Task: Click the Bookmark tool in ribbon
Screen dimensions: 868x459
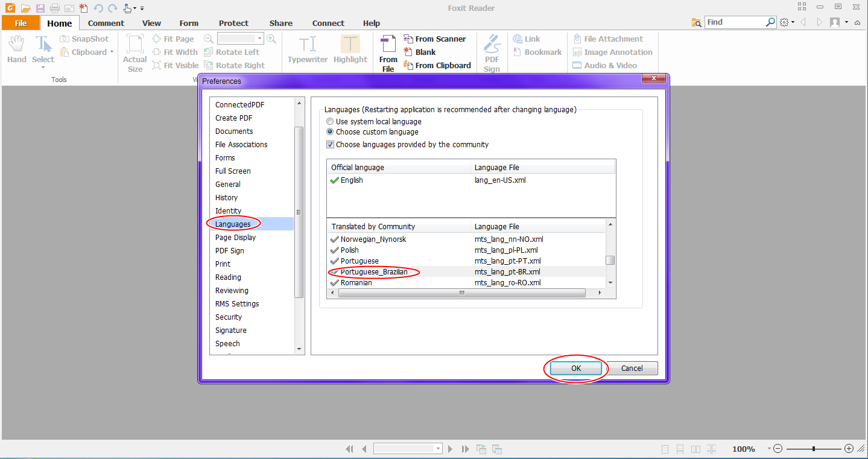Action: (537, 52)
